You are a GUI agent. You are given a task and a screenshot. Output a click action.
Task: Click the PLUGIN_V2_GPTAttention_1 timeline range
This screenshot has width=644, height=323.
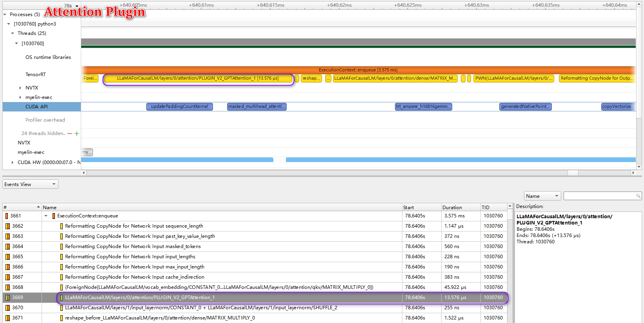(x=198, y=78)
